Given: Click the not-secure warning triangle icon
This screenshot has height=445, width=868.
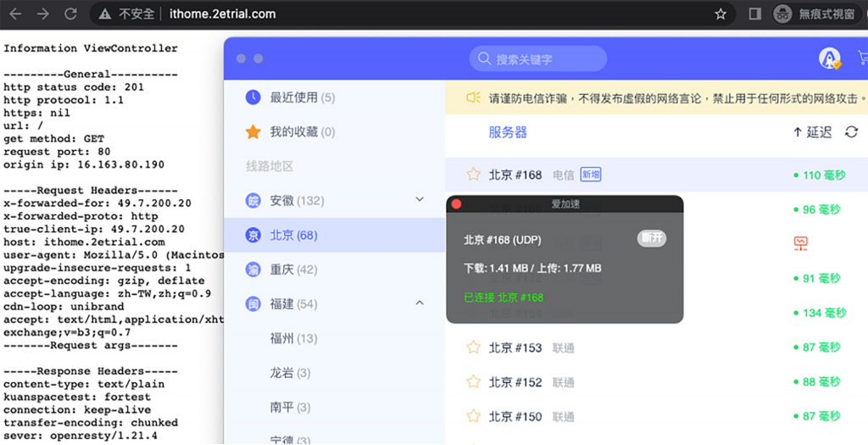Looking at the screenshot, I should (104, 14).
